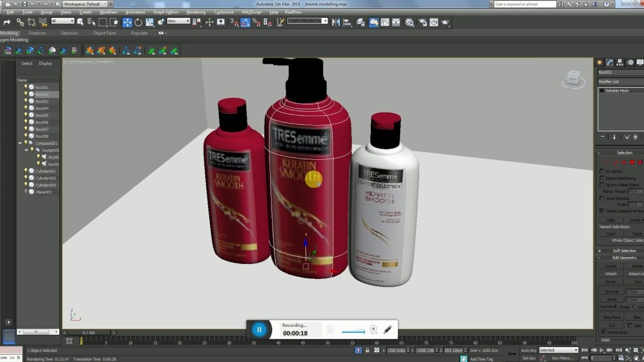
Task: Click the Render Production teapot icon
Action: coord(445,23)
